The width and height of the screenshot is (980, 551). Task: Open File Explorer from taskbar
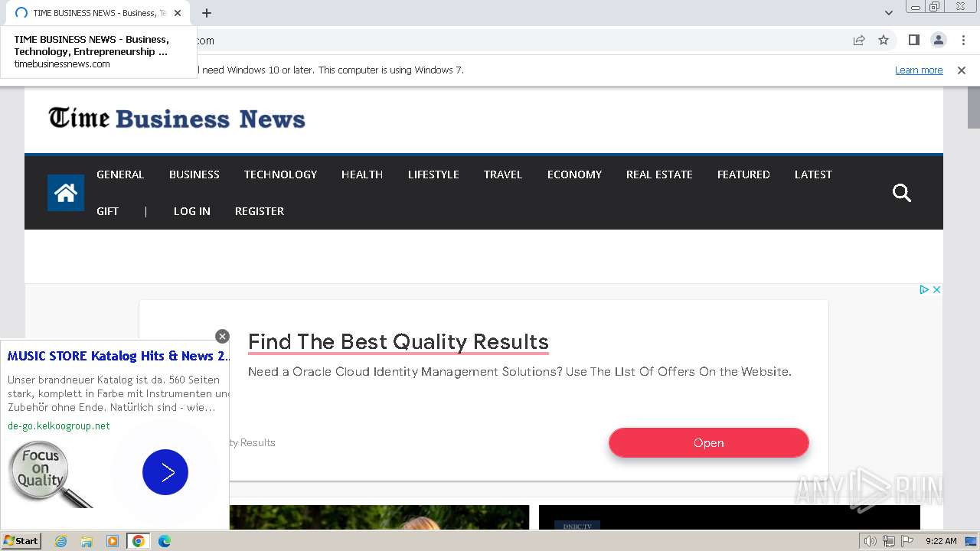pos(87,541)
